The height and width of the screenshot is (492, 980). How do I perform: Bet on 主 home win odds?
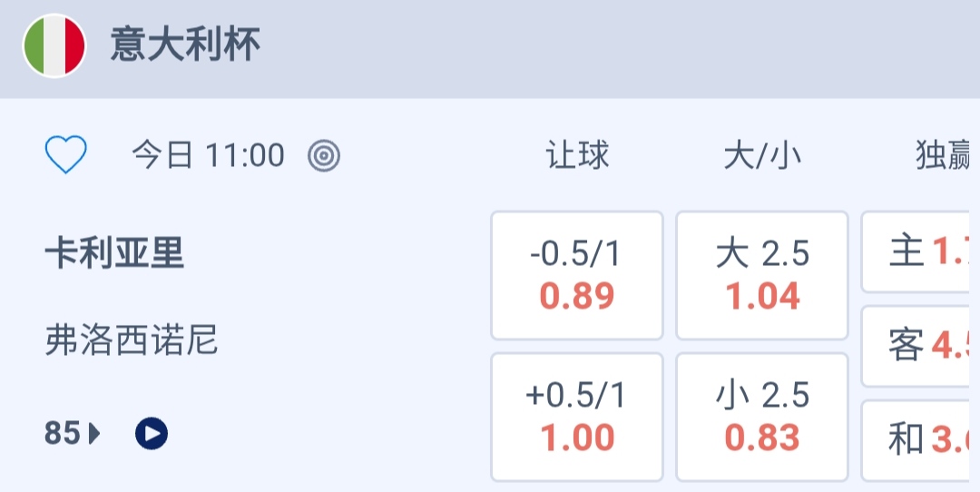(920, 251)
